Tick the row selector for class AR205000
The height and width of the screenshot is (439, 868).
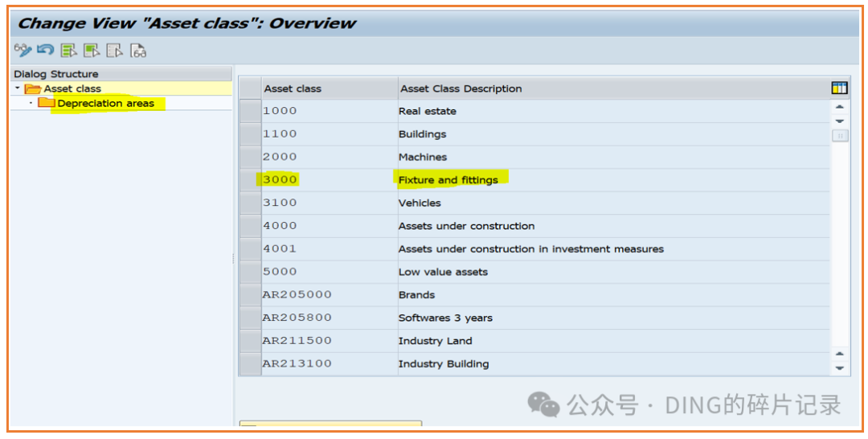click(250, 294)
